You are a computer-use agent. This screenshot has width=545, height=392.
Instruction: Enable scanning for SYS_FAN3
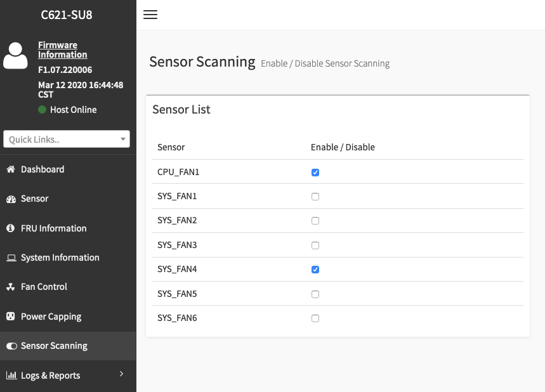point(315,245)
